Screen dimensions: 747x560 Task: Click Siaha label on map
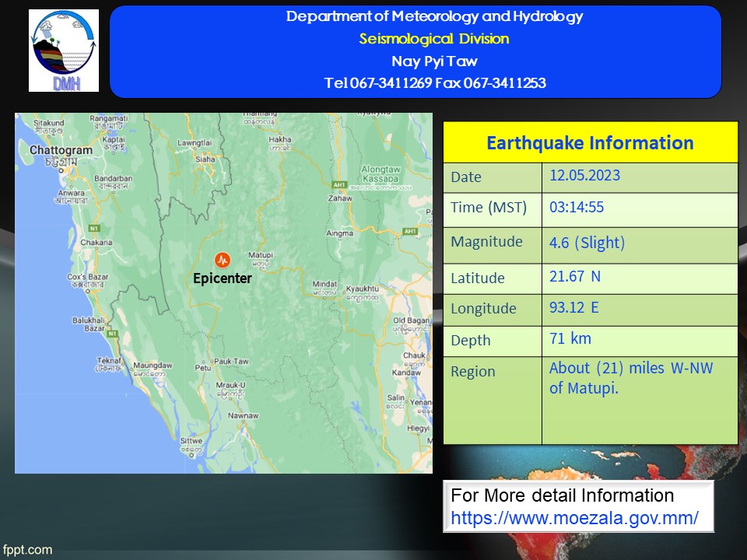(205, 159)
